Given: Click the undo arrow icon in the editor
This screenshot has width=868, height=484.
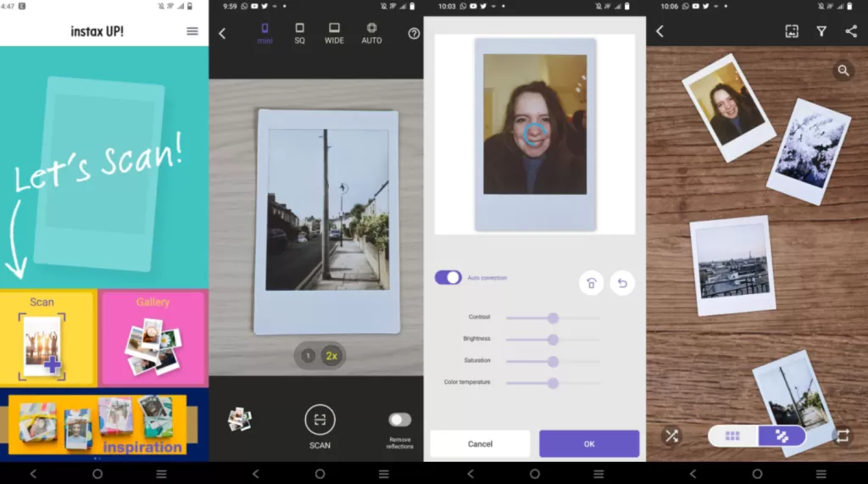Looking at the screenshot, I should click(x=621, y=283).
